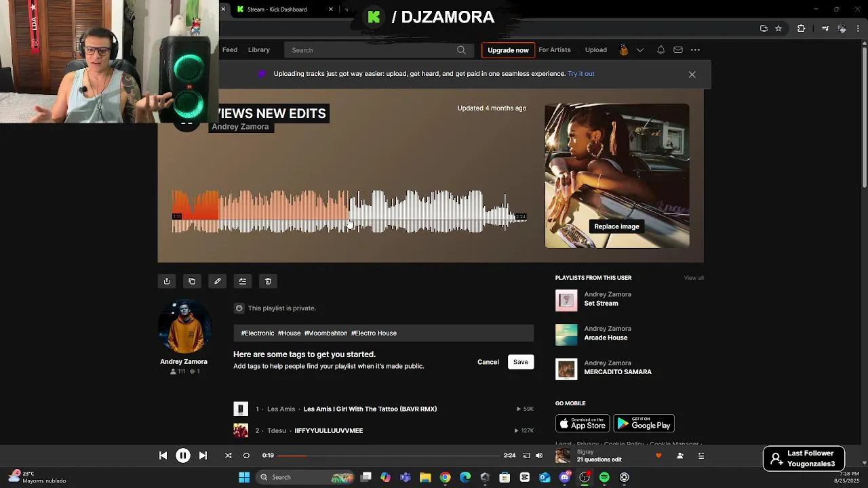Bookmark this page with star icon

coord(778,28)
